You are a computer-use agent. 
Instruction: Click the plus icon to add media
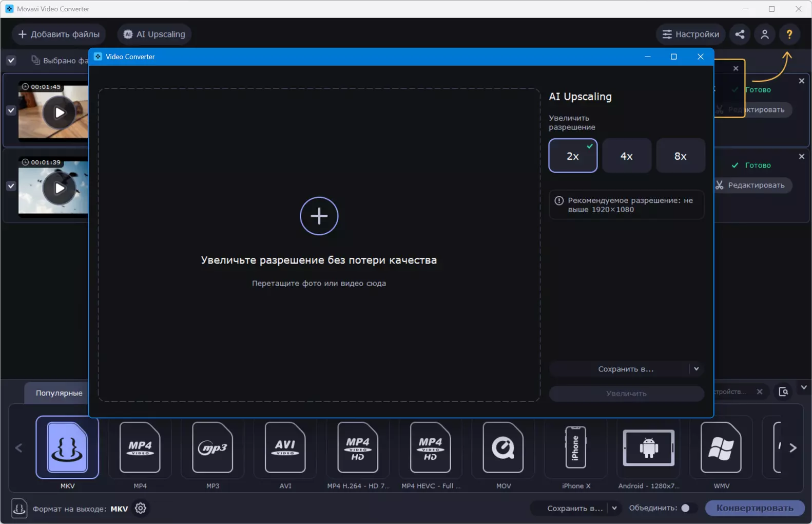319,216
